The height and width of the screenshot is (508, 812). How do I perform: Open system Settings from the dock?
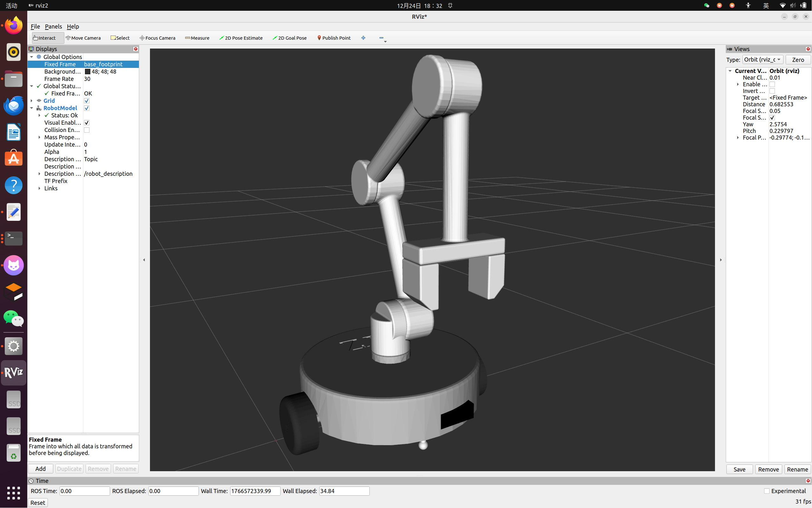(13, 346)
